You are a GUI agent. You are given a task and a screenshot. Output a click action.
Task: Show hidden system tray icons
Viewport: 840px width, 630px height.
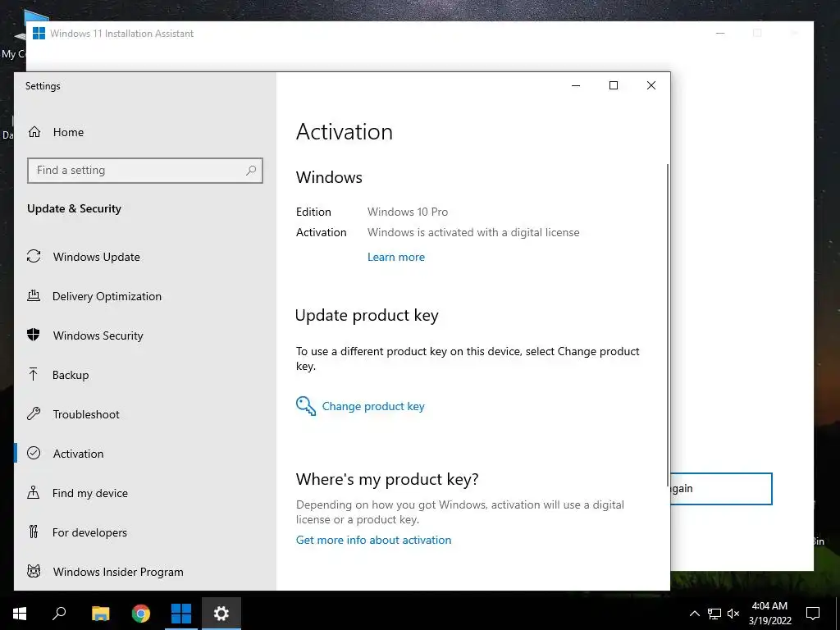tap(694, 614)
